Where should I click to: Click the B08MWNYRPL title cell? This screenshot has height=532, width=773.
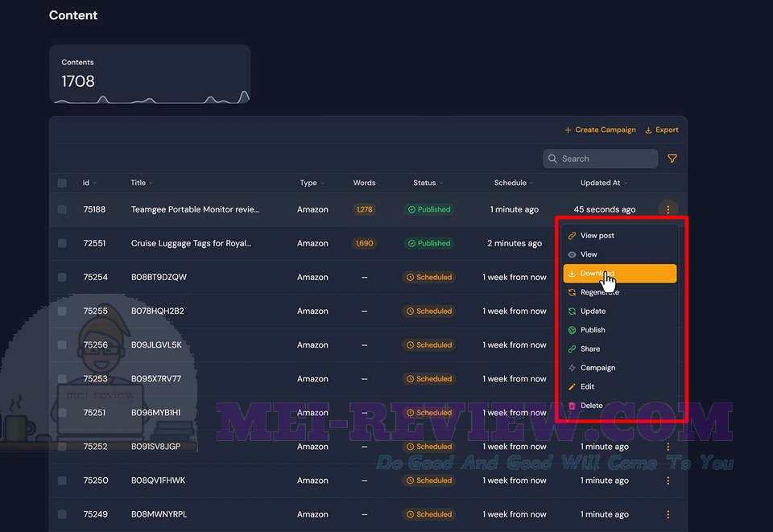[x=159, y=514]
